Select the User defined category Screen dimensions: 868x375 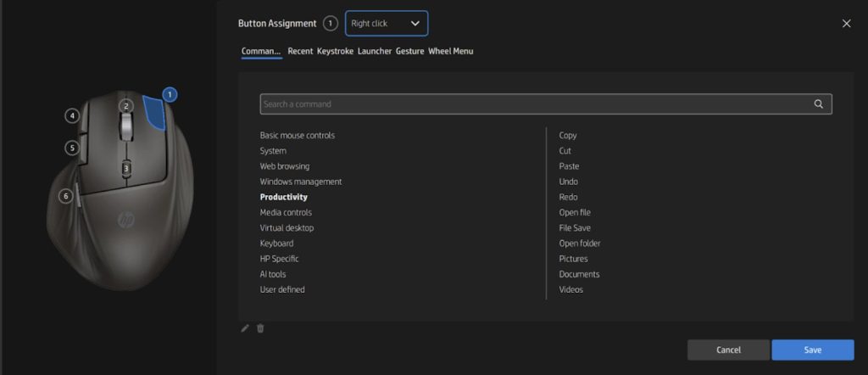click(282, 289)
